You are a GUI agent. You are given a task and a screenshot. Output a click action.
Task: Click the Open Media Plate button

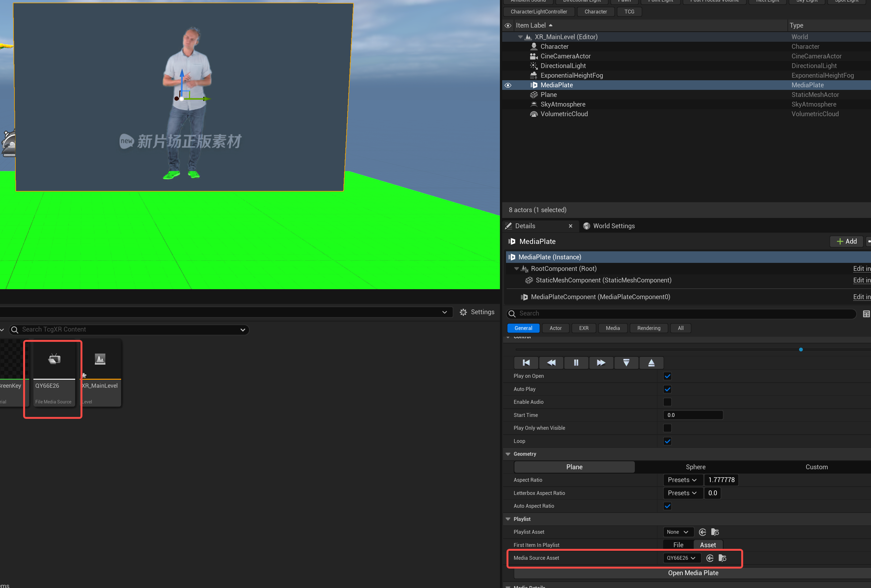click(693, 573)
